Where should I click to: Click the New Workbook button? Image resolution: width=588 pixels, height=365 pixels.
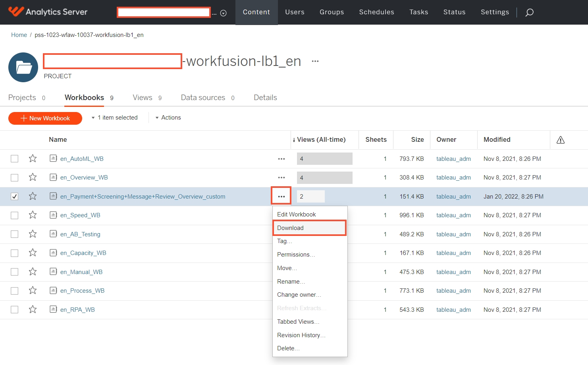45,118
